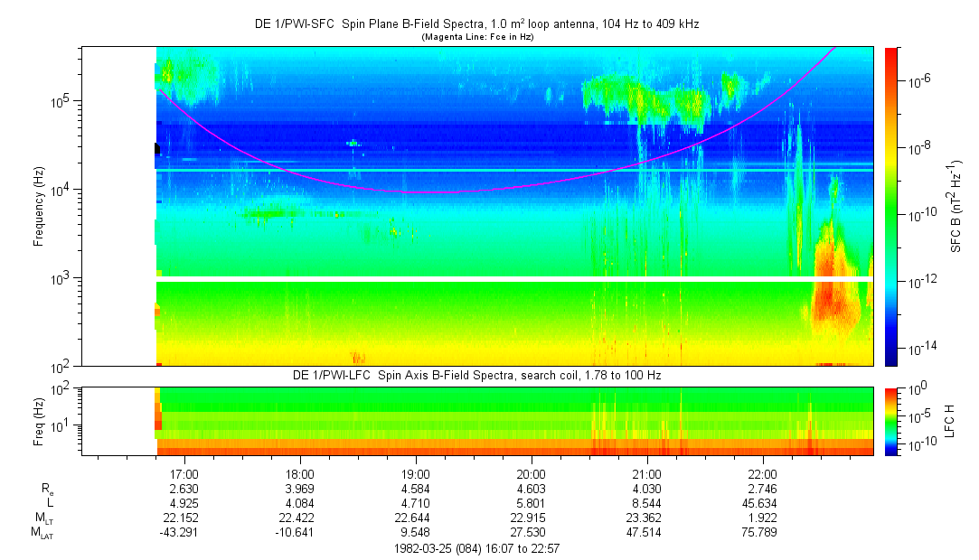Viewport: 979px width, 560px height.
Task: Click the 19:00 time axis label
Action: point(416,474)
